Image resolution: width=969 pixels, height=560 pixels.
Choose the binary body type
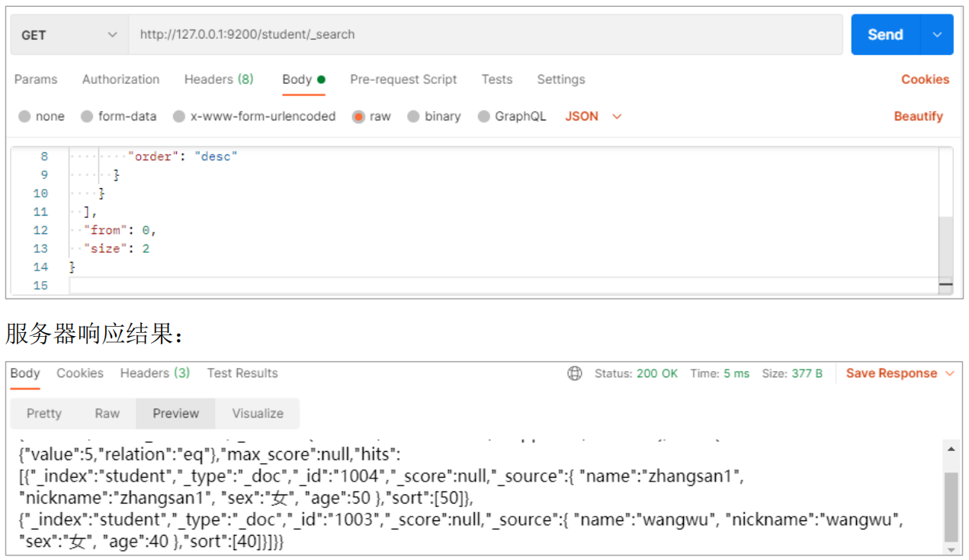tap(413, 117)
